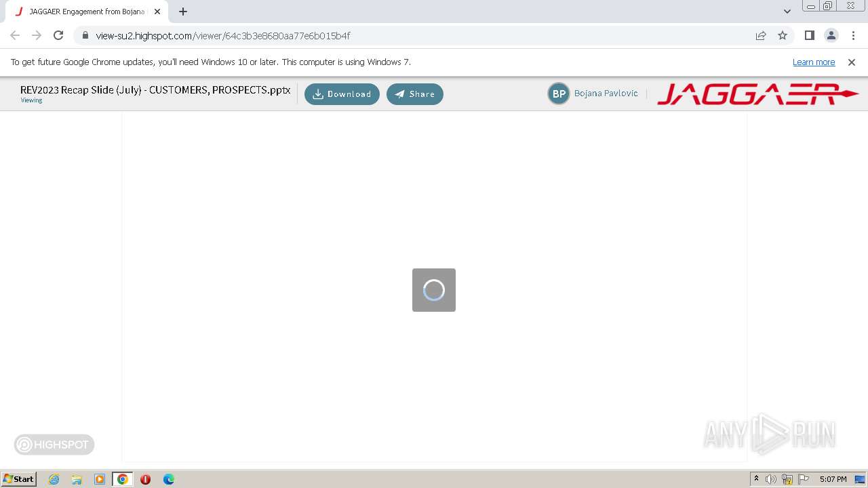This screenshot has width=868, height=488.
Task: Launch Internet Explorer from taskbar
Action: click(x=54, y=479)
